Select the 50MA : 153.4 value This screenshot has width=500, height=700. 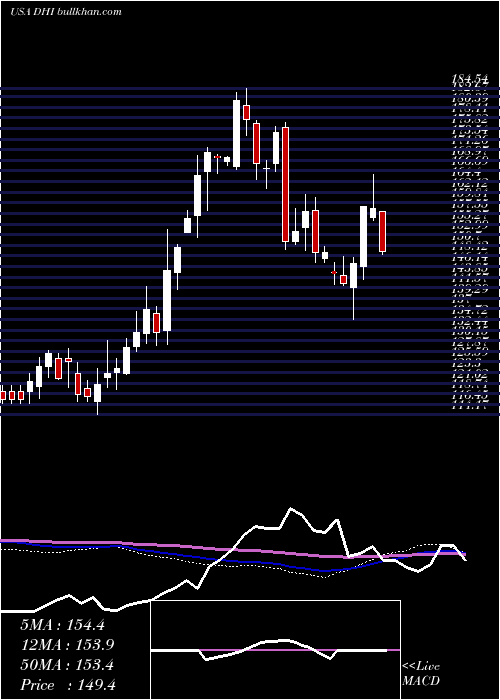pyautogui.click(x=67, y=665)
